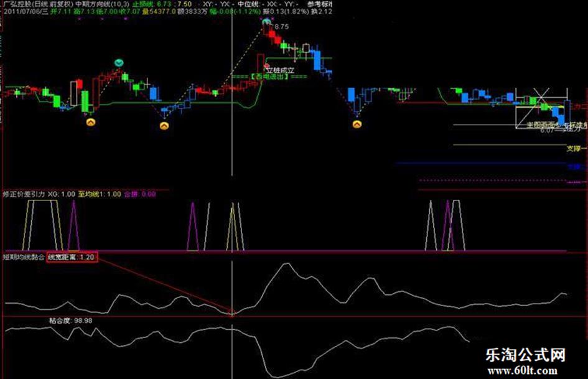This screenshot has width=588, height=379.
Task: Click the 参考标准 label at header end
Action: pos(320,4)
